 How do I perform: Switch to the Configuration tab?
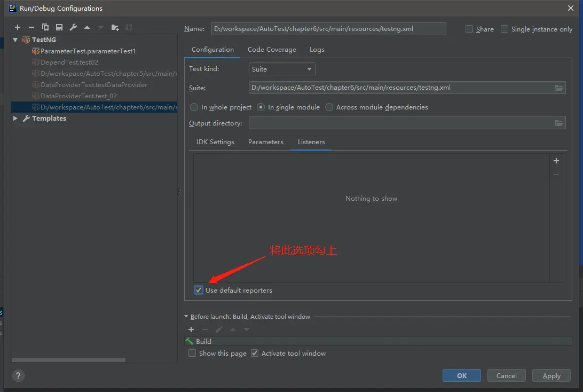212,50
